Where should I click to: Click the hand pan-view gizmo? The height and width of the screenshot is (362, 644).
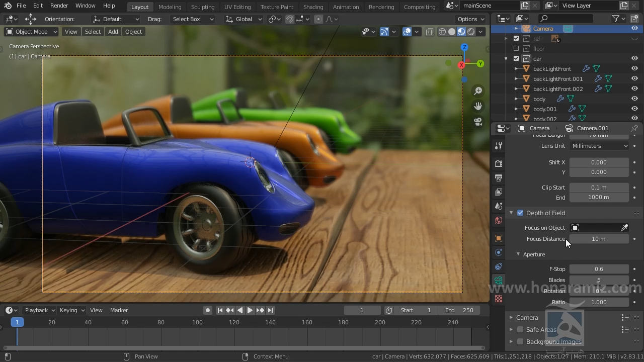pyautogui.click(x=478, y=106)
